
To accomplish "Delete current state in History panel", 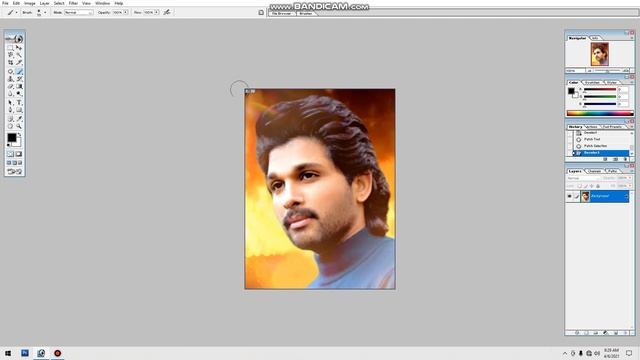I will click(625, 159).
